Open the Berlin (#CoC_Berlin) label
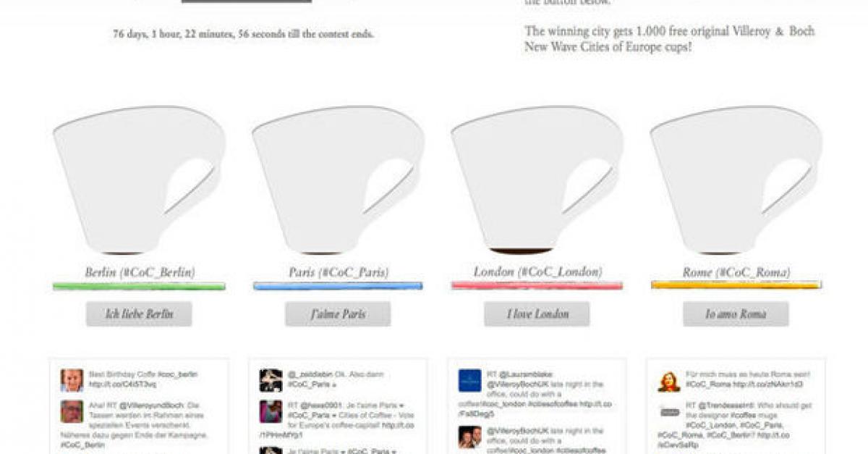The image size is (868, 454). (140, 273)
